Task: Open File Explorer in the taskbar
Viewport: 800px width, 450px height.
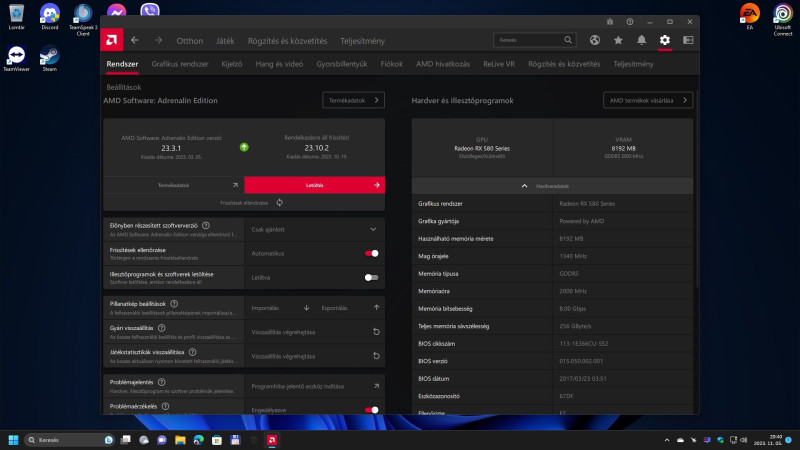Action: (x=180, y=440)
